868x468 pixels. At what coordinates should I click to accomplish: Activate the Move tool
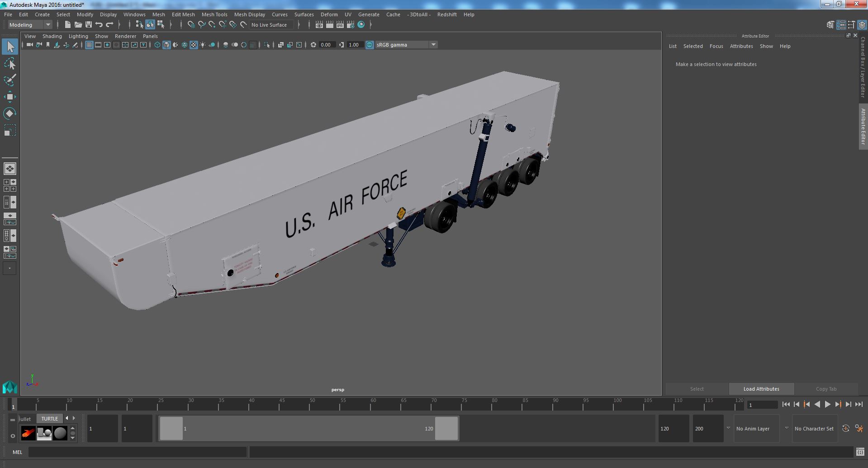click(10, 97)
